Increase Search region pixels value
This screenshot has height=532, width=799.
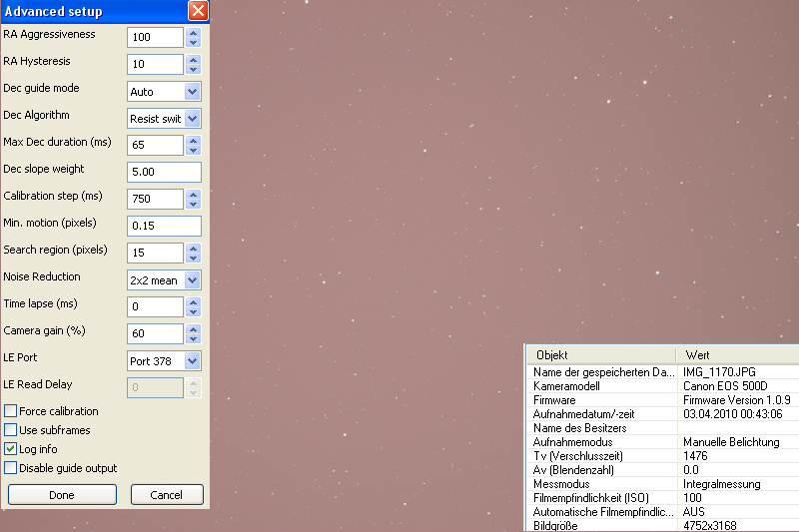coord(194,248)
